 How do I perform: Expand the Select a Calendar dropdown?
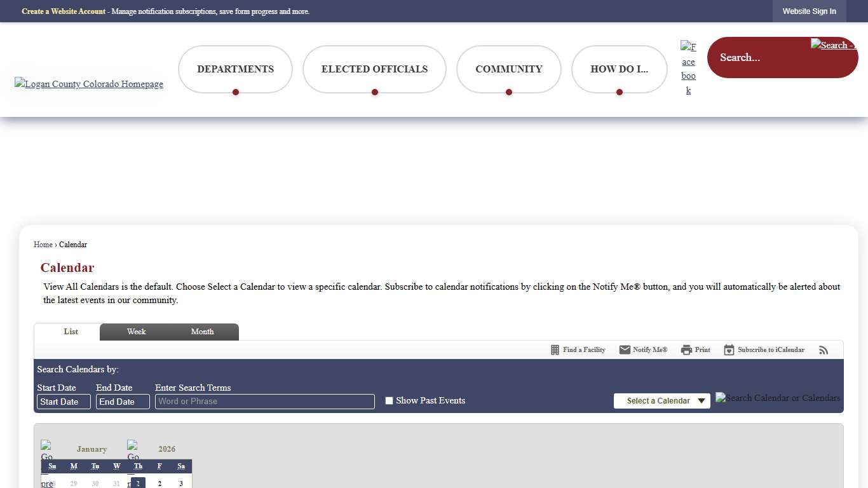[661, 401]
